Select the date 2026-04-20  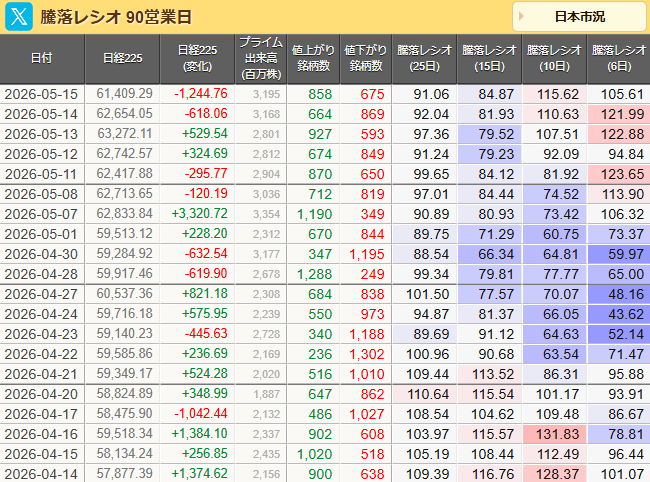coord(41,394)
